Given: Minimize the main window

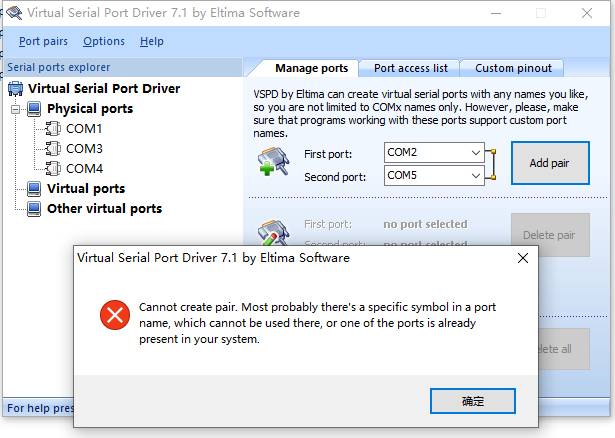Looking at the screenshot, I should click(x=496, y=13).
